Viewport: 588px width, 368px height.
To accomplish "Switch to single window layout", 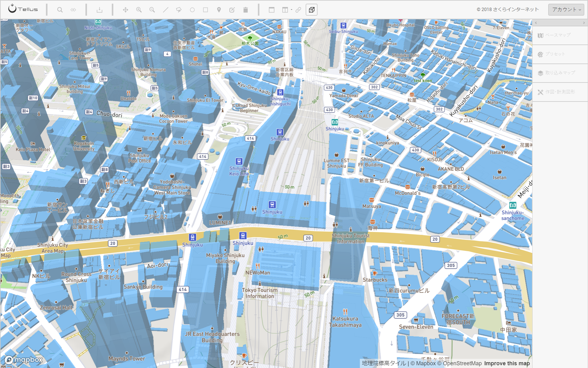I will [x=271, y=10].
